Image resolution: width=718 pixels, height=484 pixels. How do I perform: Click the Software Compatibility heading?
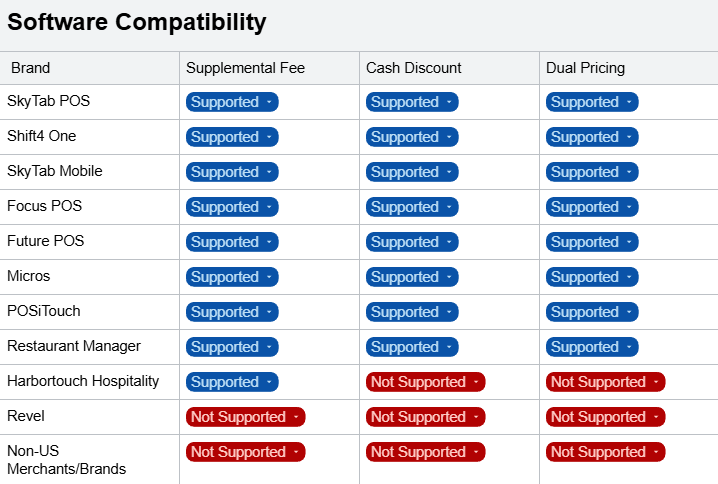[x=137, y=22]
